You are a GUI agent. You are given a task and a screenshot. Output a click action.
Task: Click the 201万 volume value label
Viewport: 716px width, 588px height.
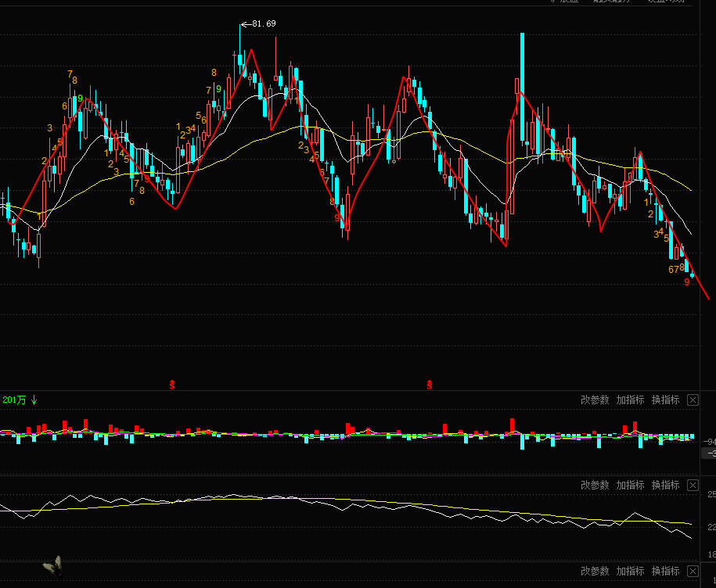(x=15, y=400)
